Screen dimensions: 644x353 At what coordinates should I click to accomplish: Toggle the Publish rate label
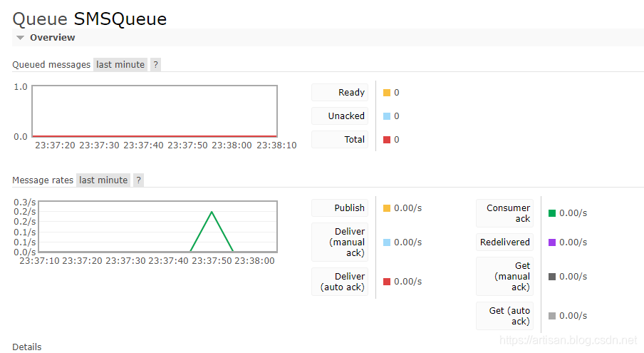tap(340, 208)
